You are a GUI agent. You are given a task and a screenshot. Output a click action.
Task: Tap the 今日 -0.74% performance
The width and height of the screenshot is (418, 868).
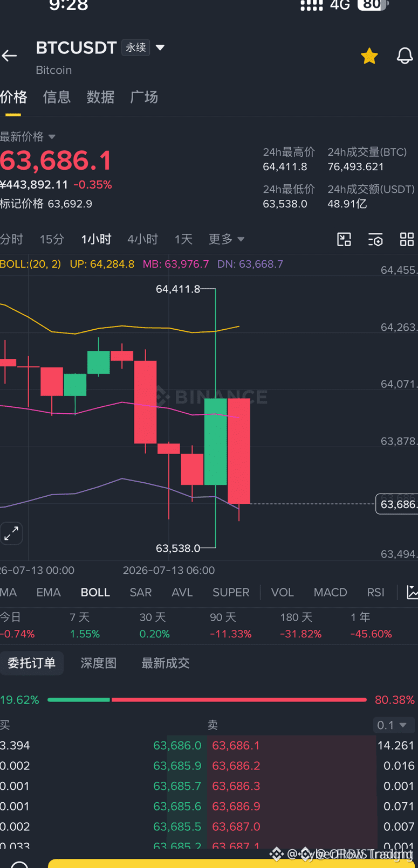(17, 626)
